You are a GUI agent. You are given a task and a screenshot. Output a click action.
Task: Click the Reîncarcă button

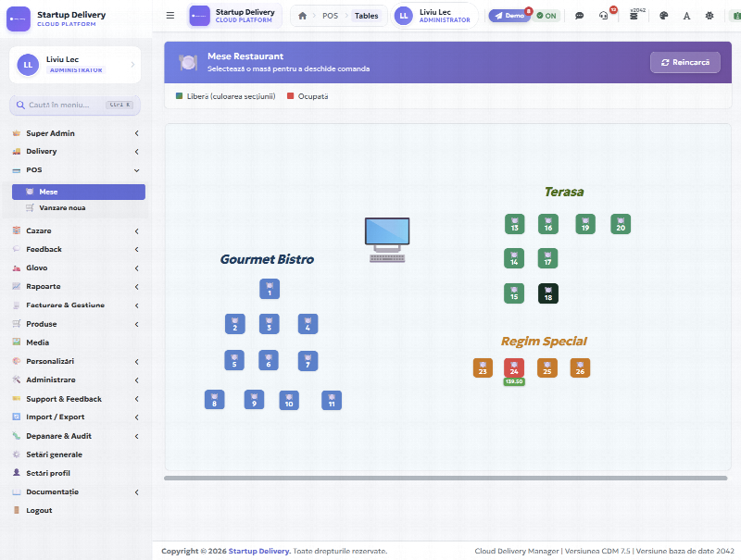point(685,62)
